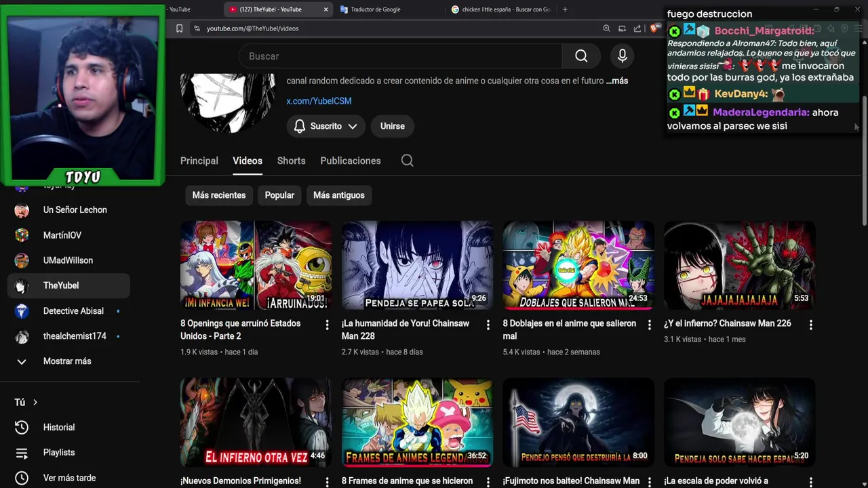This screenshot has height=488, width=868.
Task: Click the bookmark icon in address bar
Action: [179, 28]
